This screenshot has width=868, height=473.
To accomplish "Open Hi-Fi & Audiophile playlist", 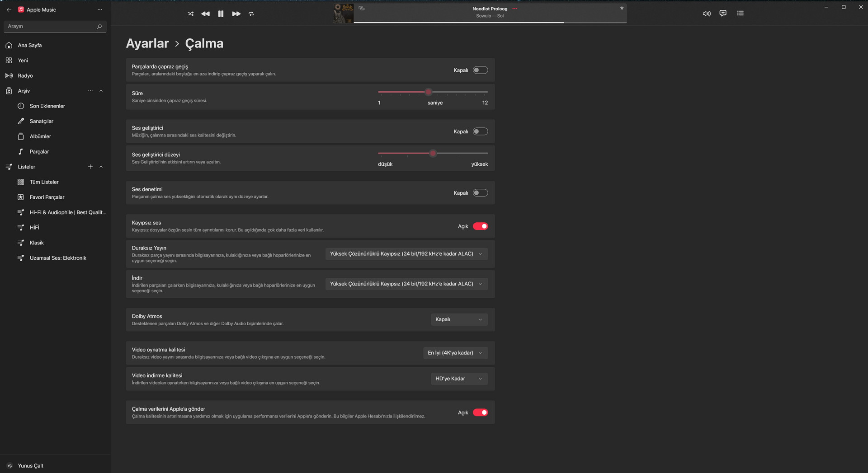I will (x=55, y=212).
